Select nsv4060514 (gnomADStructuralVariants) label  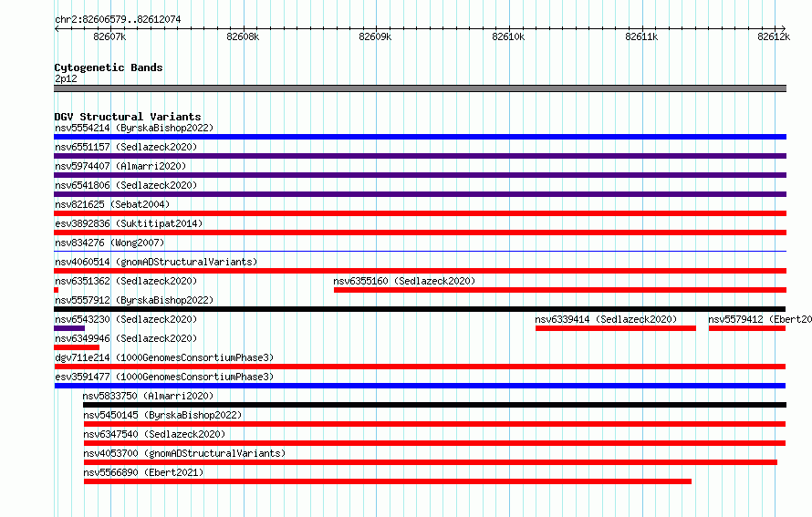coord(156,262)
